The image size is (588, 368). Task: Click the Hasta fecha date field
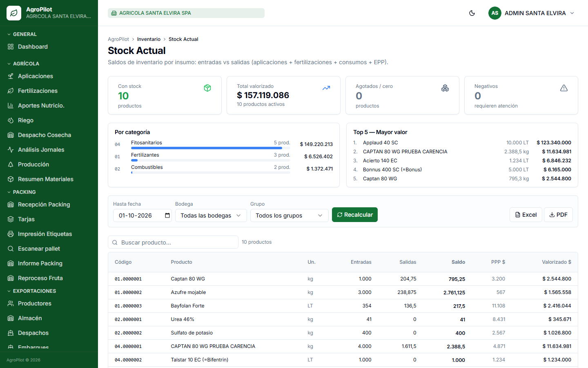143,215
